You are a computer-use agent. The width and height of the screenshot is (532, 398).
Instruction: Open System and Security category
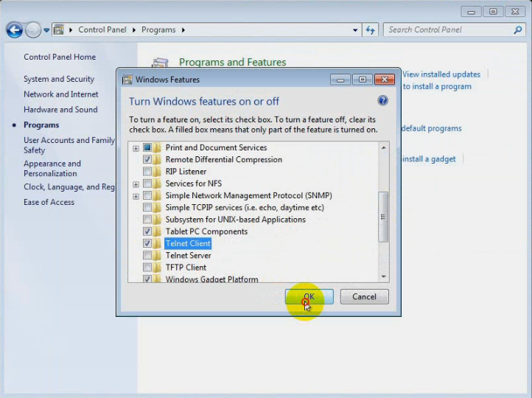tap(59, 79)
